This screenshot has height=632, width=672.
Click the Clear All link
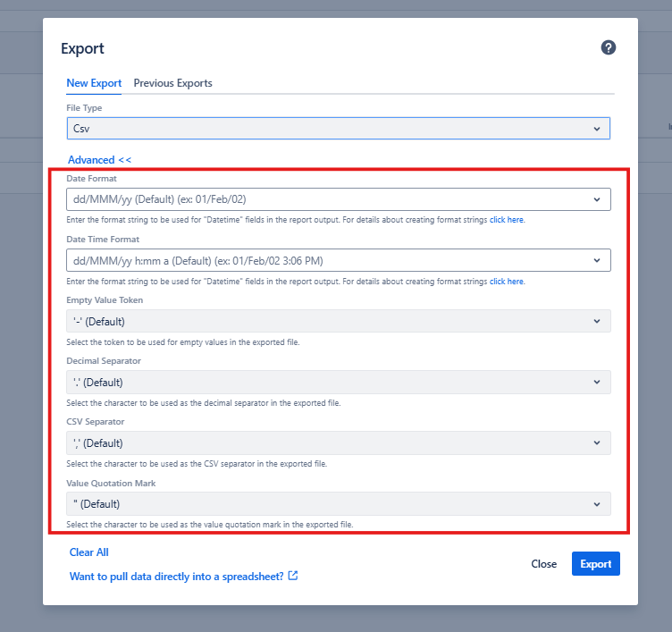point(88,552)
